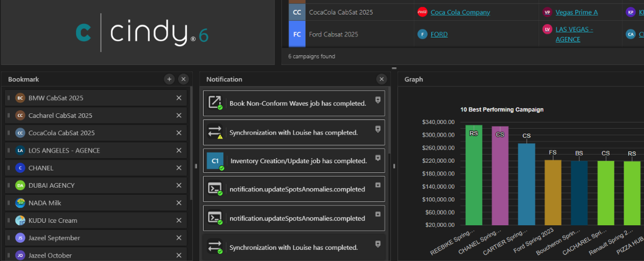
Task: Click the Boucheron Spring dark blue bar
Action: (579, 193)
